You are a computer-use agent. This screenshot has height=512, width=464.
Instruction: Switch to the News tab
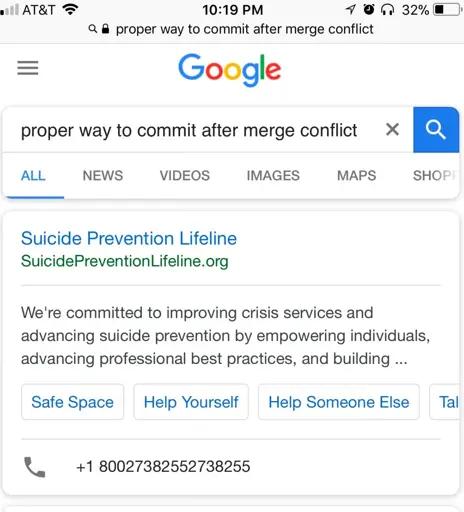click(x=103, y=176)
